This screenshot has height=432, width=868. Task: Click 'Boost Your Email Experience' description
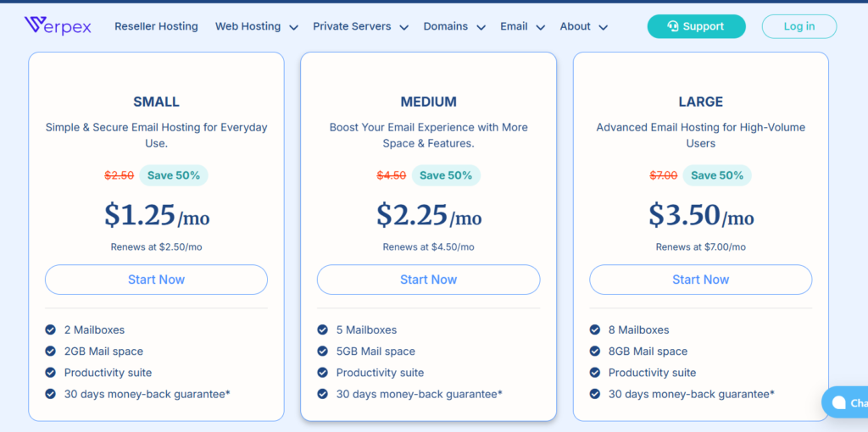click(x=428, y=135)
